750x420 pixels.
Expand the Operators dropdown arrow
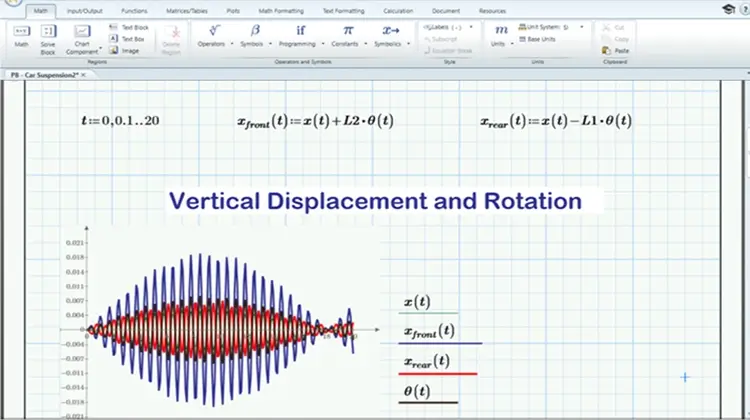[232, 44]
